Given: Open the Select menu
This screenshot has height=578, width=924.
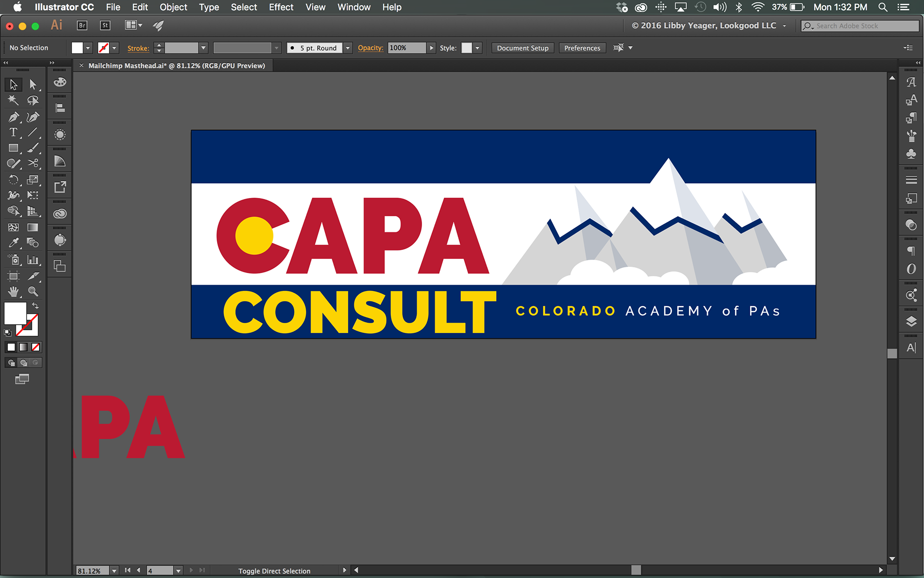Looking at the screenshot, I should [x=244, y=7].
